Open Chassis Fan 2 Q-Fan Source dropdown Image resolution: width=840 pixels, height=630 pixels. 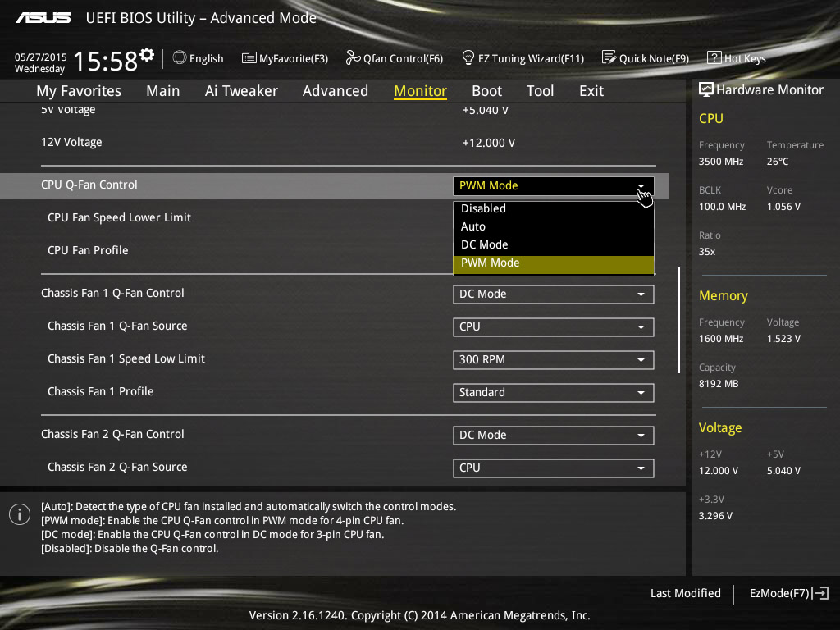[554, 468]
